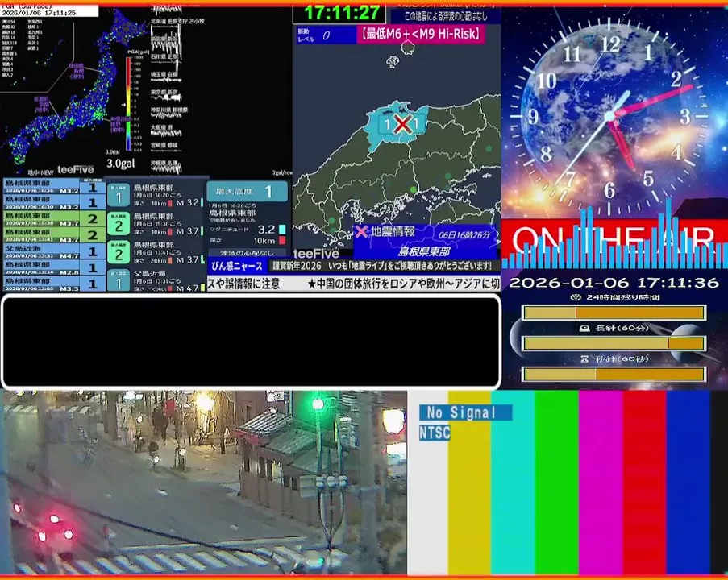728x580 pixels.
Task: Select 父島近海 2026/01/06 13:31 M4.7 row
Action: 54,251
